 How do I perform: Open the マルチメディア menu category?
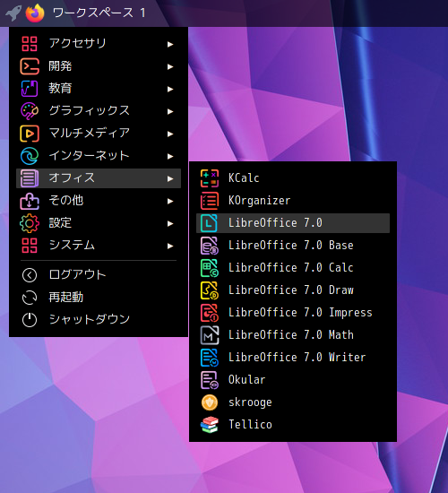click(99, 134)
